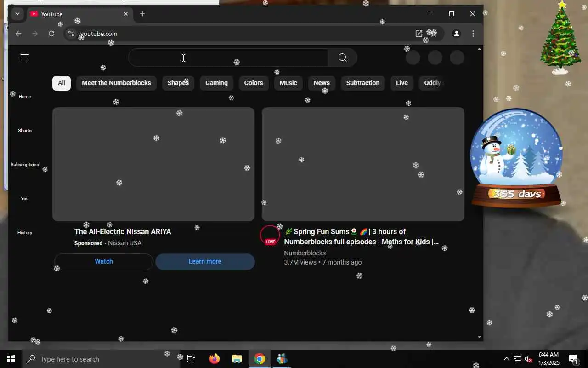The image size is (588, 368).
Task: Select the All filter chip
Action: point(62,83)
